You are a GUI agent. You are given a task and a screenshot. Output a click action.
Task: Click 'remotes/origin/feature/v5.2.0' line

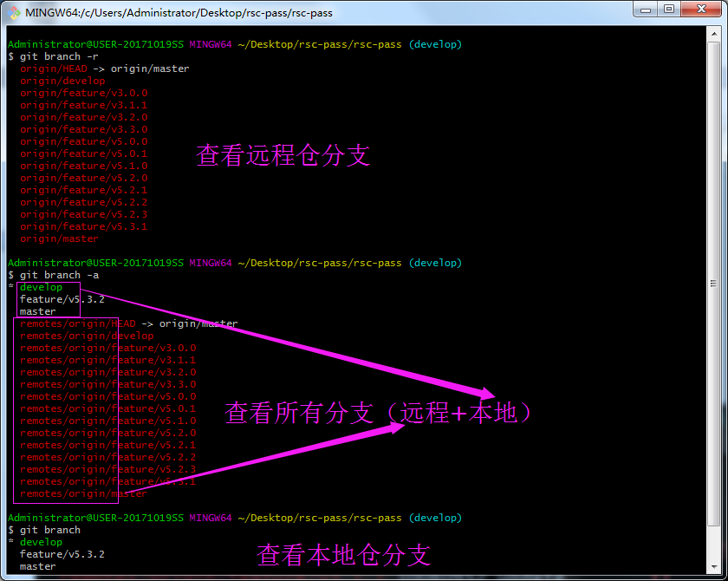107,433
